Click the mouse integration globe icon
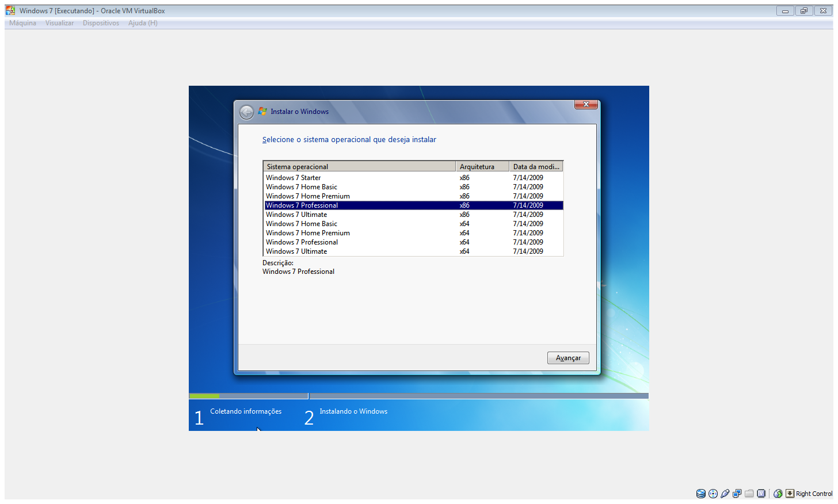This screenshot has width=838, height=504. 778,494
